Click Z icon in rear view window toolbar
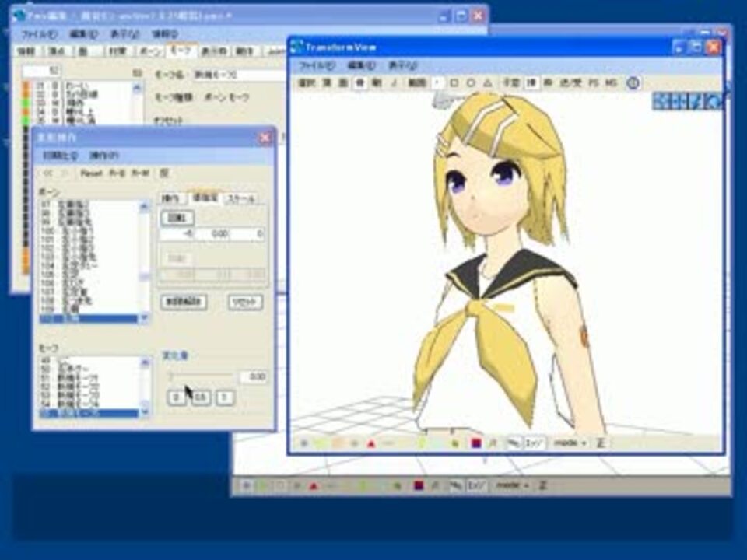 point(542,485)
